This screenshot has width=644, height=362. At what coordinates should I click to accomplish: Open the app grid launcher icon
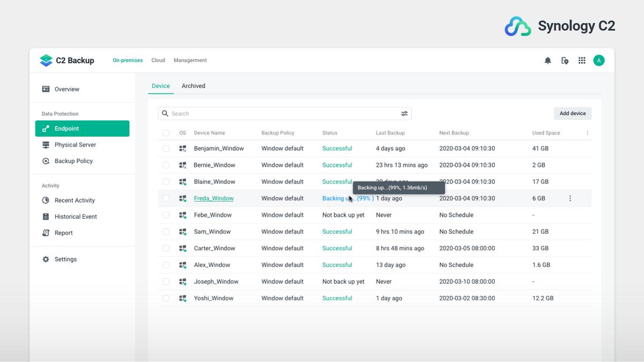coord(582,61)
